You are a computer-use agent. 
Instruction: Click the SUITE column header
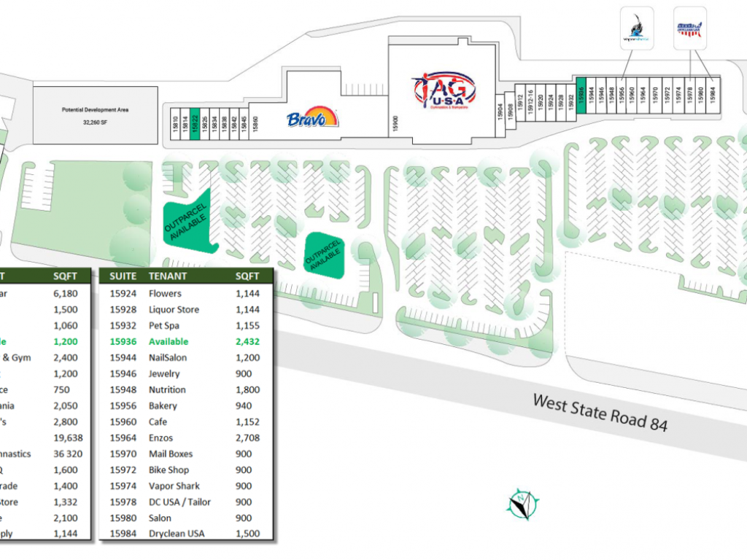[123, 276]
